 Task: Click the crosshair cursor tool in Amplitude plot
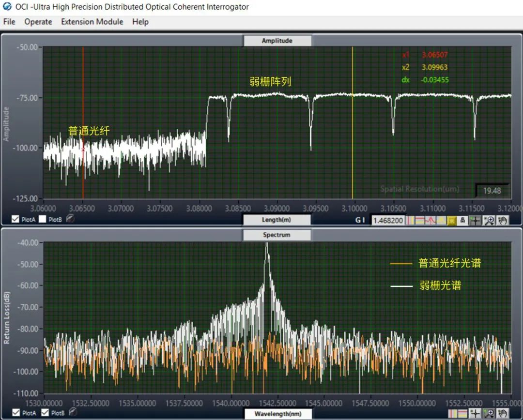click(x=475, y=220)
